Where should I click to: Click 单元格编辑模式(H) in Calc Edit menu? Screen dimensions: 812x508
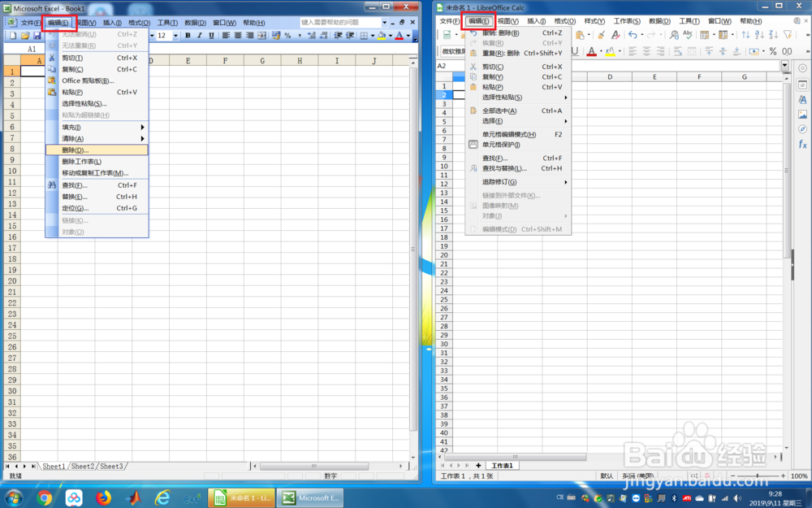(x=518, y=134)
